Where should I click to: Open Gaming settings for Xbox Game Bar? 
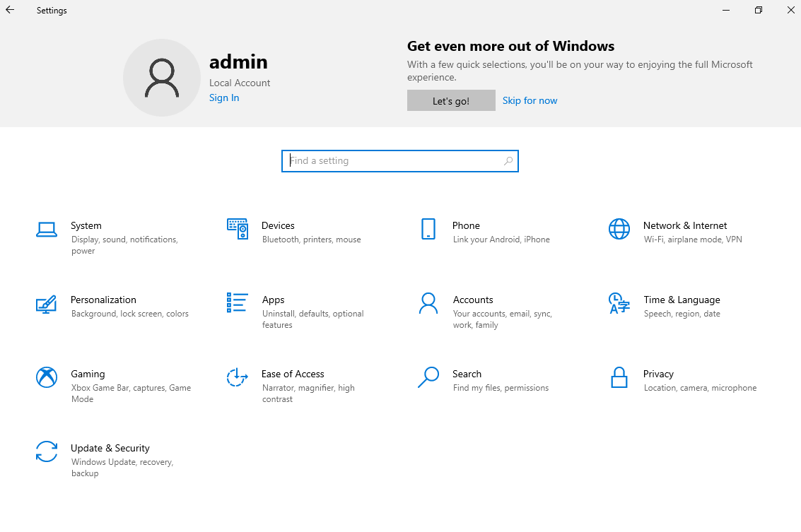[x=88, y=374]
